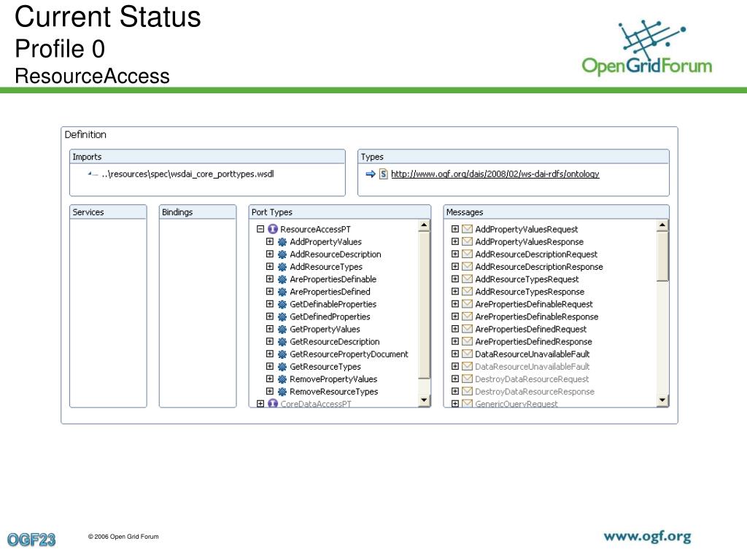Click the ResourceAccessPT port type icon
Viewport: 747px width, 560px height.
coord(273,229)
